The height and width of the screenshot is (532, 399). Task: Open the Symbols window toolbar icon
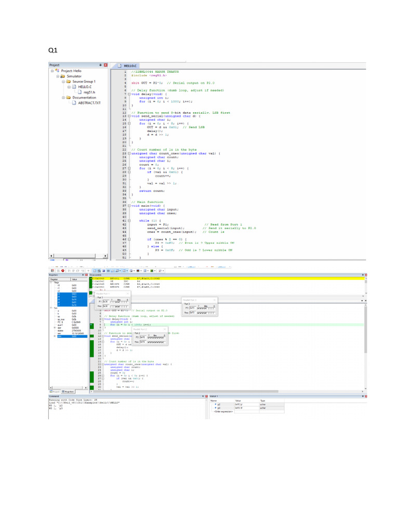coord(103,271)
